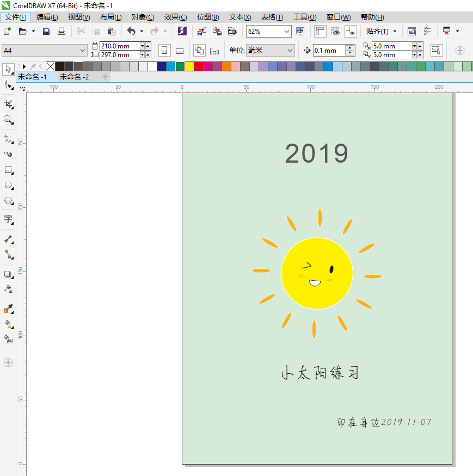Click the Publish to PDF icon

pyautogui.click(x=232, y=32)
